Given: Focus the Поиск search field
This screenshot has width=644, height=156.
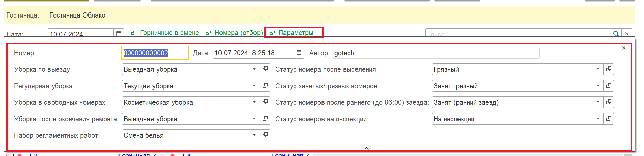Looking at the screenshot, I should 518,34.
